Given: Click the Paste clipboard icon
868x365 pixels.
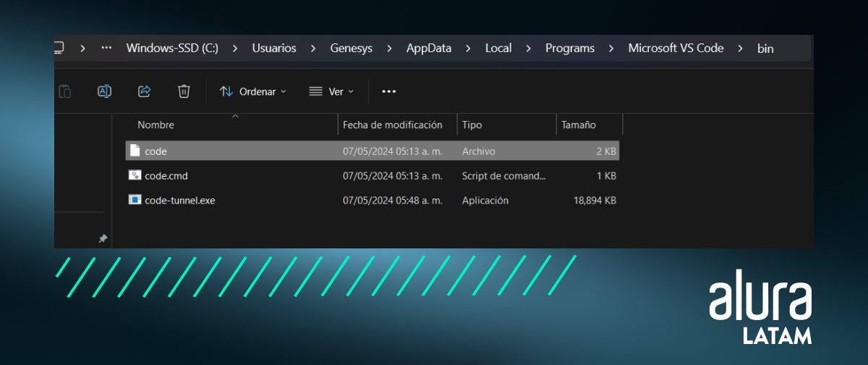Looking at the screenshot, I should [64, 91].
